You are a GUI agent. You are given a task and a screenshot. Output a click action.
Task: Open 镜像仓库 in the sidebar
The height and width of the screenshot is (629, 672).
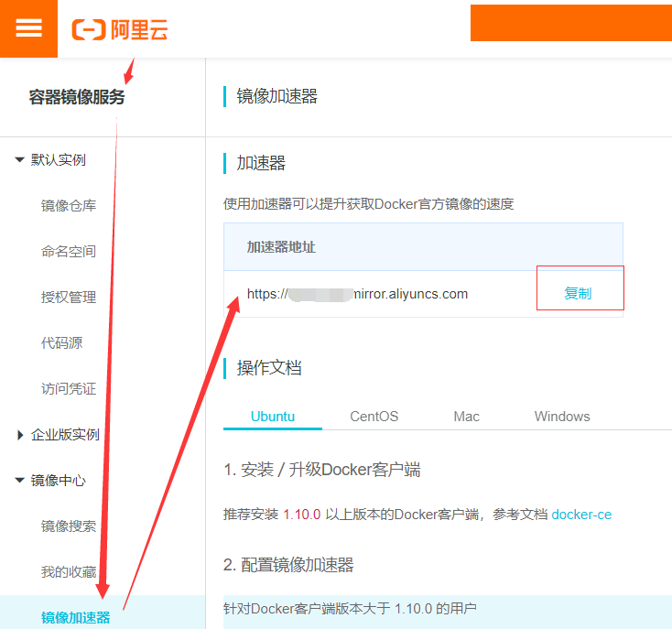[69, 206]
